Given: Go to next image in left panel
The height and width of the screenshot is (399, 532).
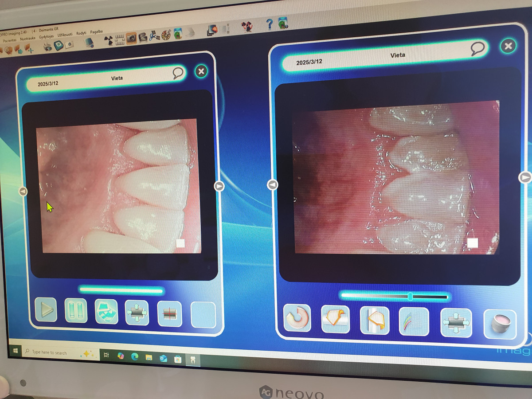Looking at the screenshot, I should pos(219,186).
